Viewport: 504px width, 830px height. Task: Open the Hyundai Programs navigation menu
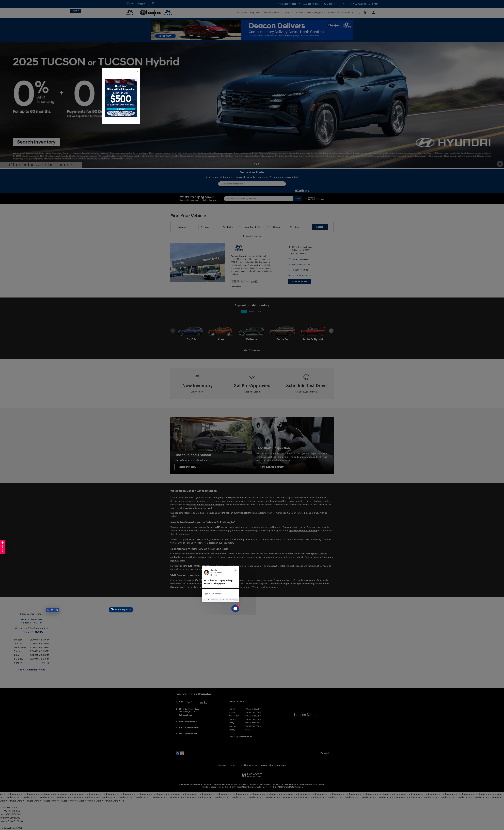(316, 13)
